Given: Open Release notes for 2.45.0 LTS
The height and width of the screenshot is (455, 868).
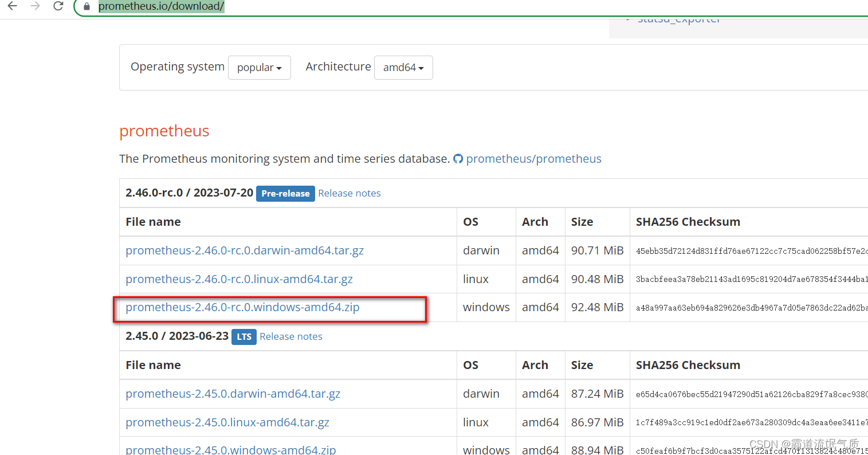Looking at the screenshot, I should click(x=291, y=336).
